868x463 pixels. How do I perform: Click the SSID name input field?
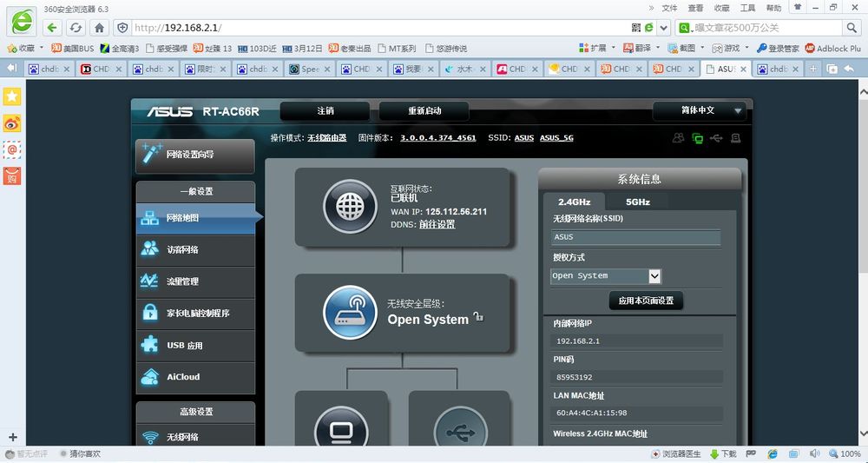point(635,237)
